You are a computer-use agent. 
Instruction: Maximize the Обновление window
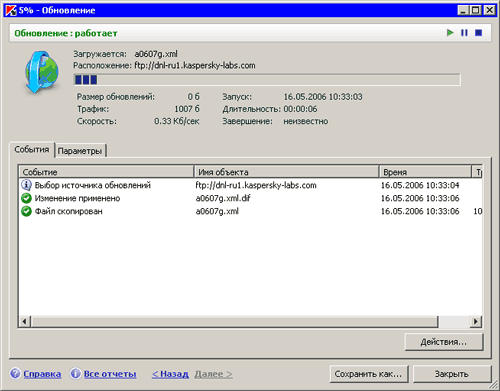tap(476, 10)
